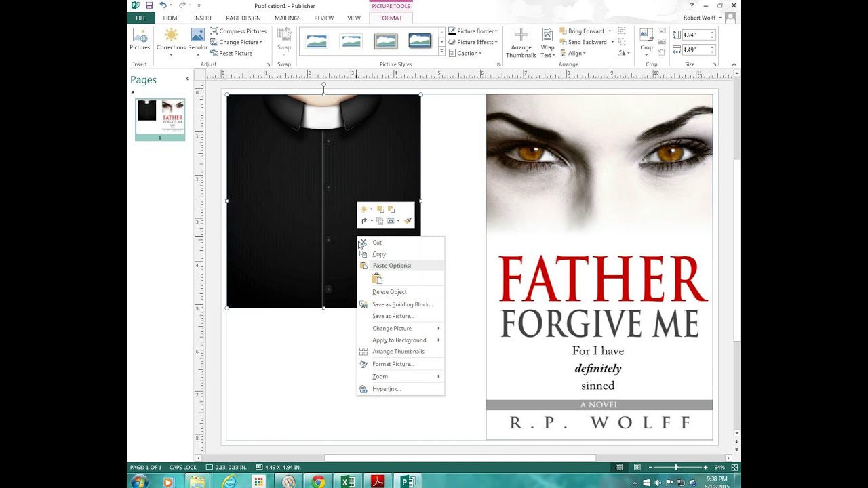Click the zoom in plus button
The height and width of the screenshot is (488, 868).
705,468
